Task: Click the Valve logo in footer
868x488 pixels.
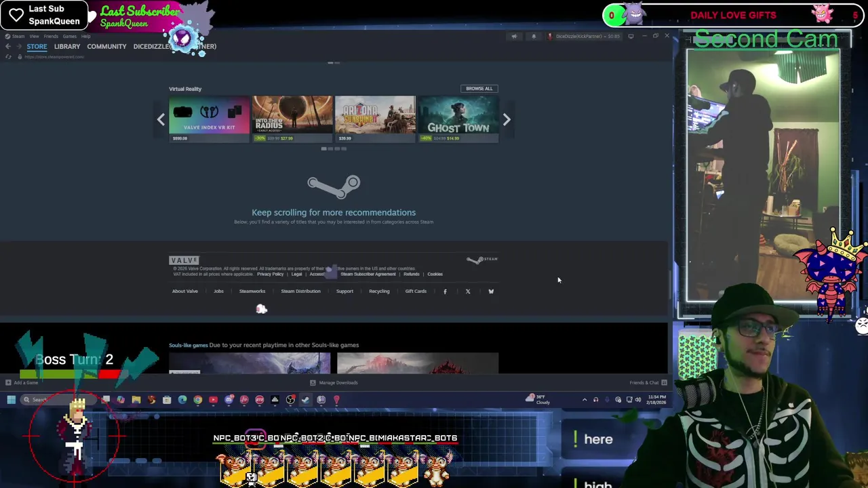Action: tap(184, 260)
